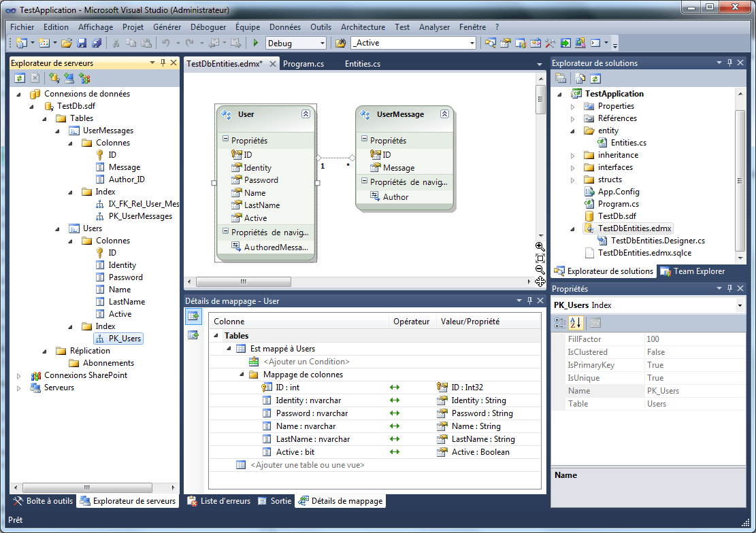Open the Architecture menu
Screen dimensions: 756x533
(363, 27)
